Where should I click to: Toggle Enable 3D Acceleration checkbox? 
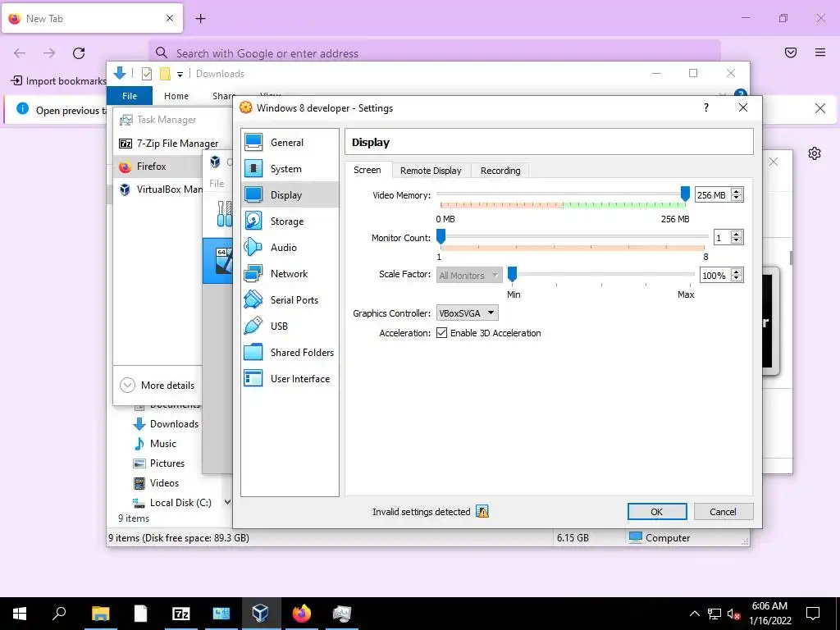click(441, 333)
